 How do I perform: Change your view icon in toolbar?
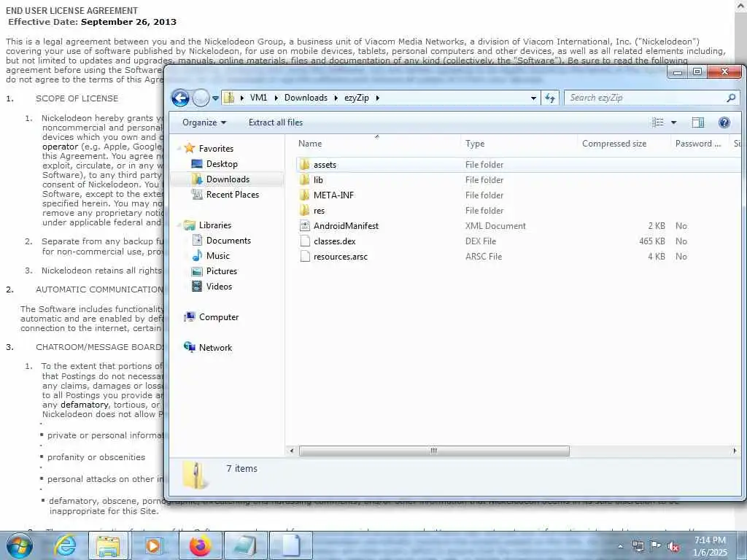[658, 122]
